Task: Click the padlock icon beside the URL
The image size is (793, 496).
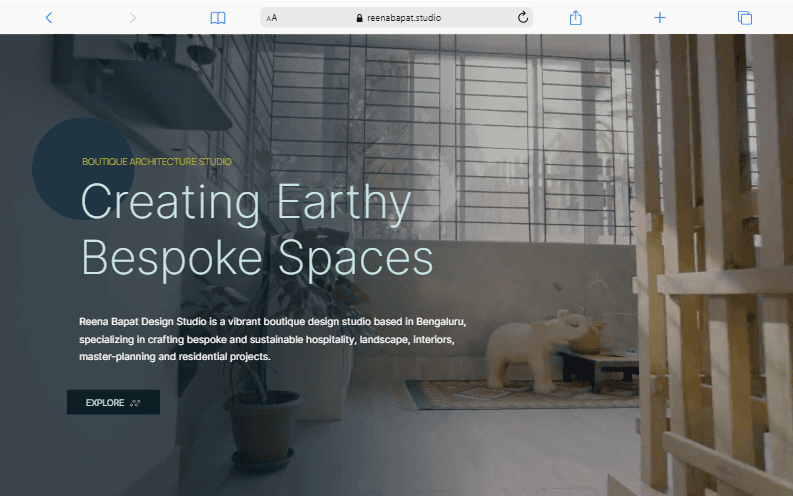Action: [359, 18]
